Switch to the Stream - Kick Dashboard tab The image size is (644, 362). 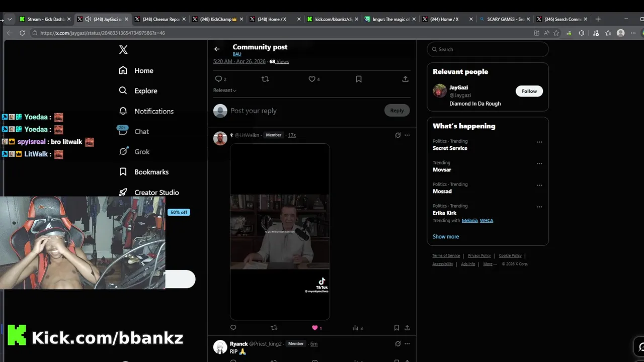click(45, 19)
